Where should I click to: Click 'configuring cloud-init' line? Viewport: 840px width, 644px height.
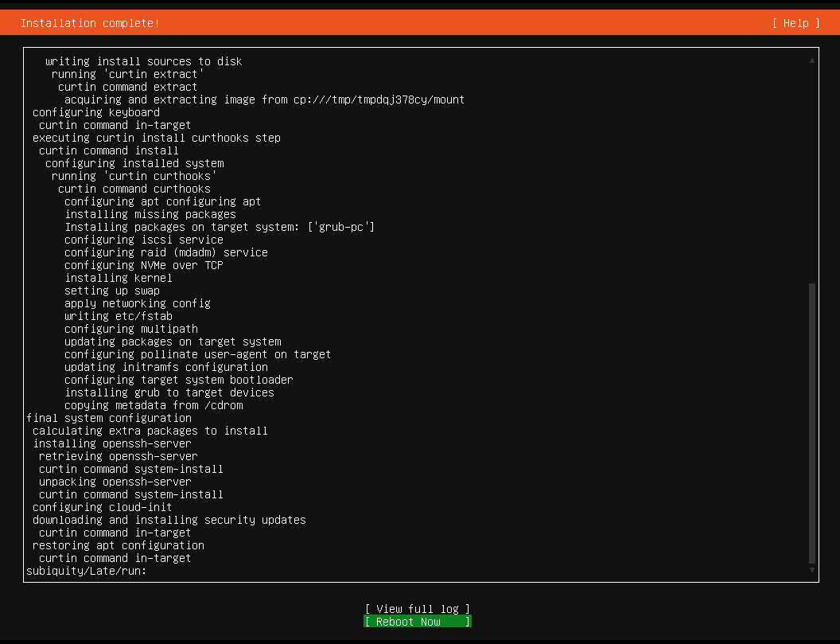tap(103, 507)
